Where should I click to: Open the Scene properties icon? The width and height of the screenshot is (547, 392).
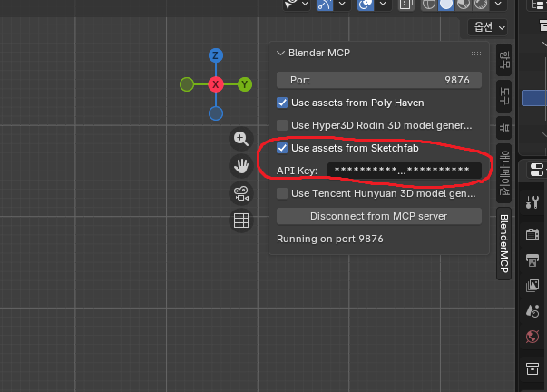tap(532, 311)
